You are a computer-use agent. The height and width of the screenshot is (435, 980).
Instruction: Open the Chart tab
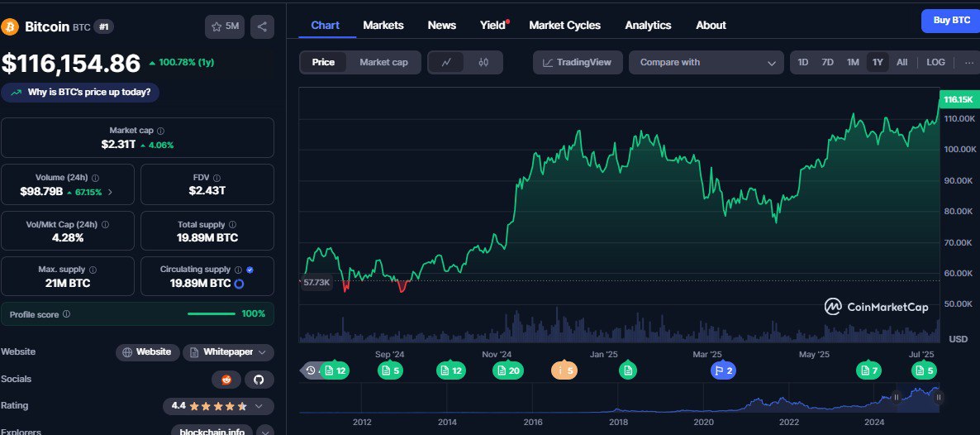325,25
